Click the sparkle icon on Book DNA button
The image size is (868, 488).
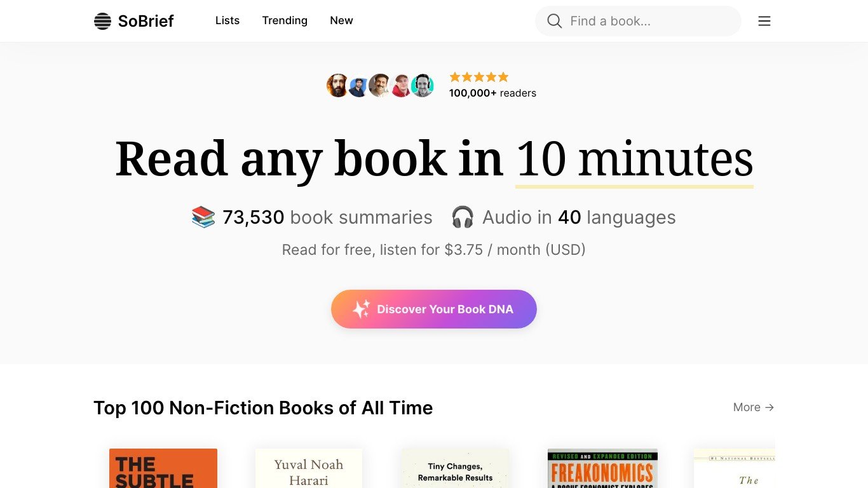point(361,309)
